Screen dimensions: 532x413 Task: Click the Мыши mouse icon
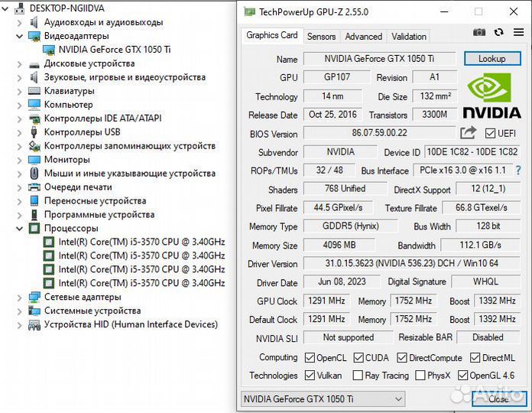click(34, 174)
